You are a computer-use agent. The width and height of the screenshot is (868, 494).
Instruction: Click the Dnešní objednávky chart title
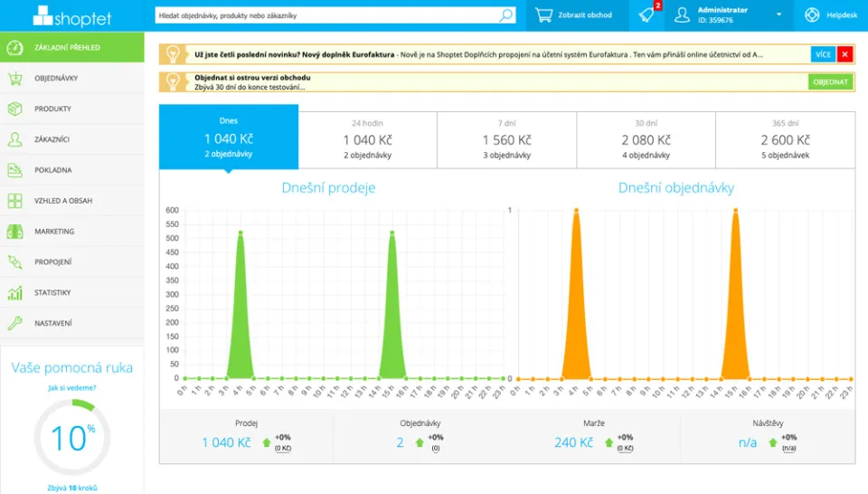pyautogui.click(x=676, y=188)
